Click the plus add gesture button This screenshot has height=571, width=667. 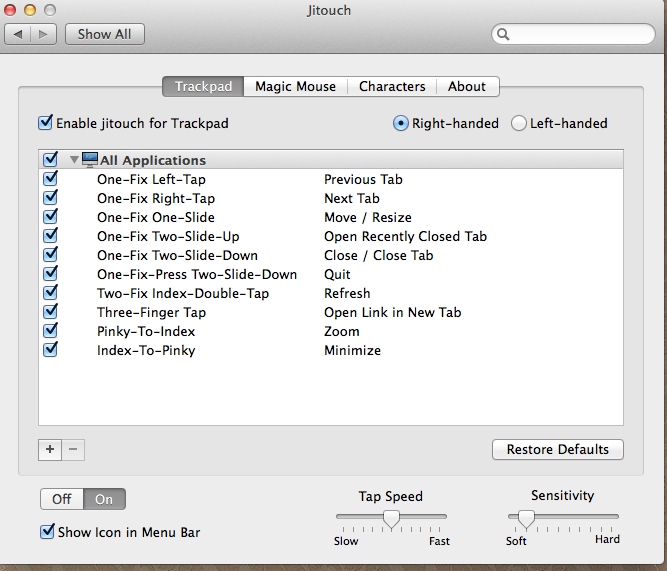pos(50,450)
